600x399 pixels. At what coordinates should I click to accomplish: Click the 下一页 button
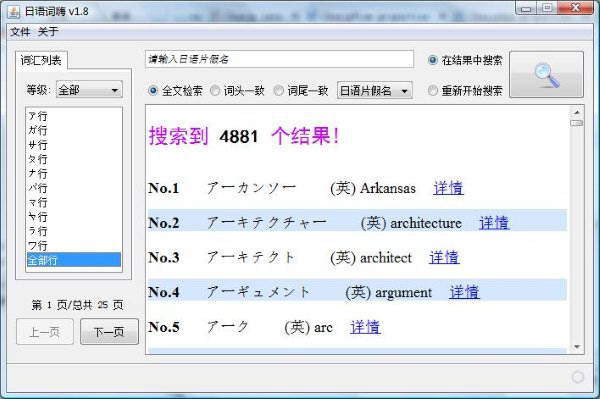point(109,332)
